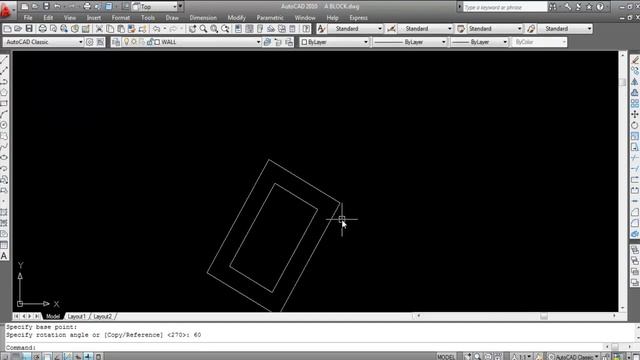This screenshot has height=360, width=640.
Task: Toggle the WALL layer lightbulb on/off
Action: [126, 42]
